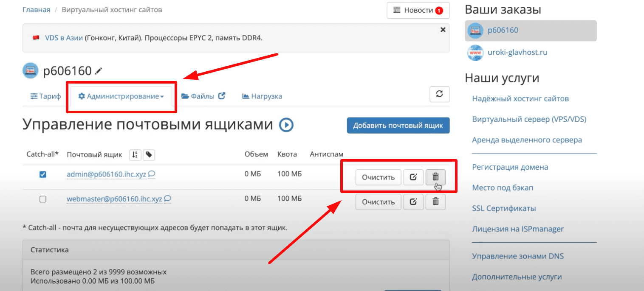644x291 pixels.
Task: Click Очистить for admin mailbox
Action: point(378,177)
